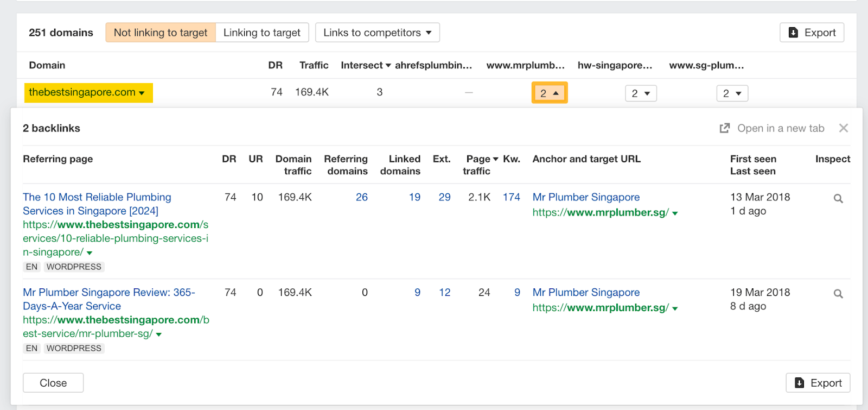Click the Referring page column header
The image size is (868, 410).
coord(58,159)
